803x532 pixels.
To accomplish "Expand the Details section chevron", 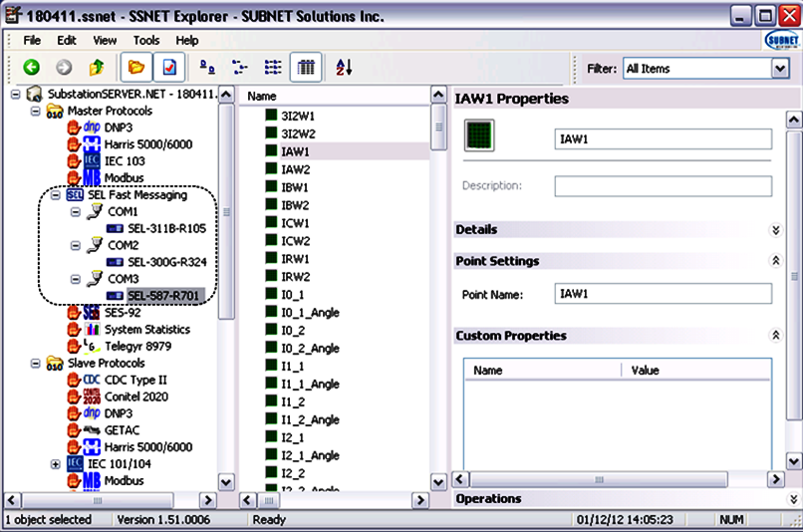I will click(x=776, y=230).
